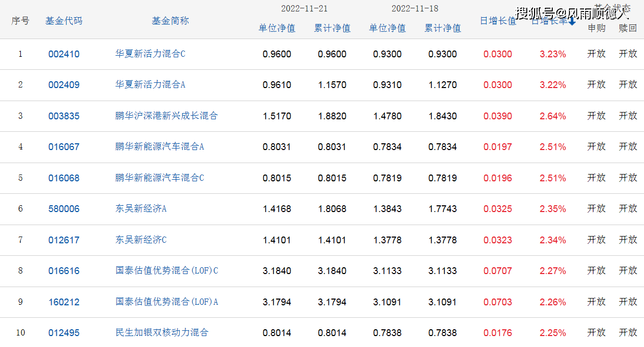The image size is (644, 347).
Task: Select growth rate 2.27%
Action: point(553,271)
